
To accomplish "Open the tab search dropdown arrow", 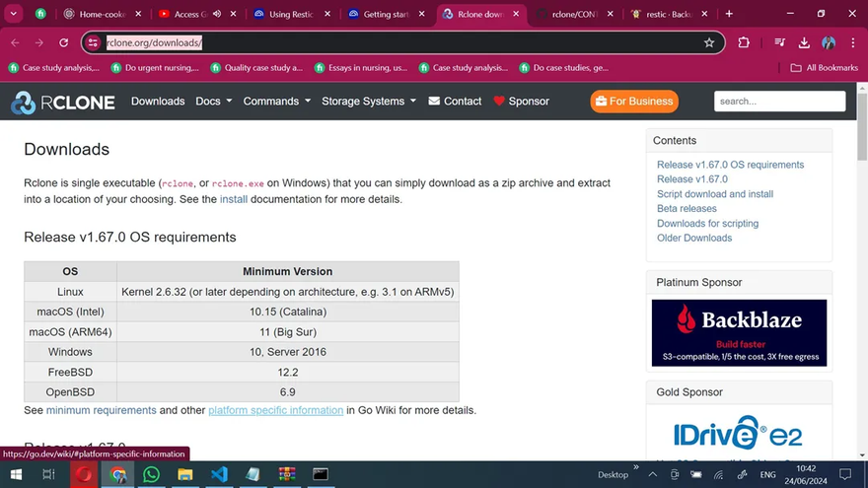I will (14, 15).
